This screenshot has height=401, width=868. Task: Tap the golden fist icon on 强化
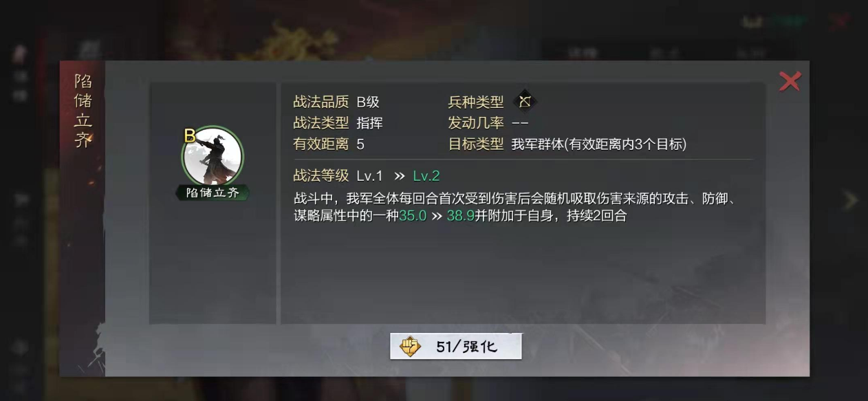[x=411, y=347]
